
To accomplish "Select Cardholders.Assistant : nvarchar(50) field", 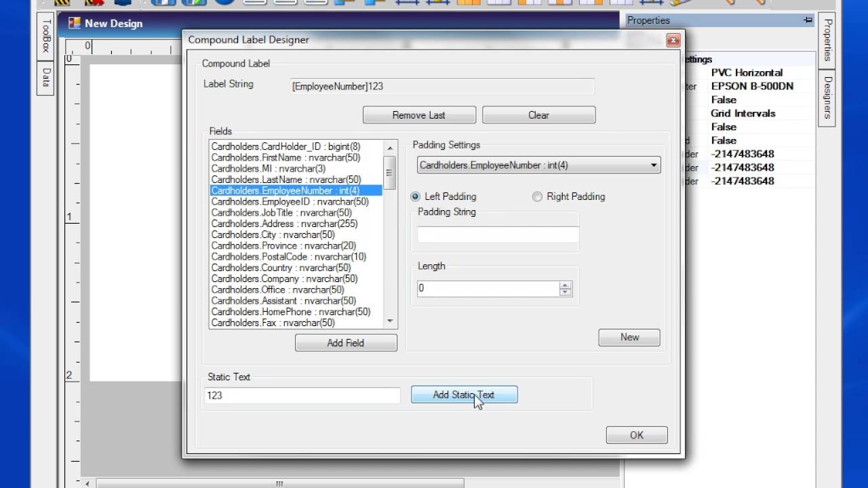I will (x=296, y=301).
